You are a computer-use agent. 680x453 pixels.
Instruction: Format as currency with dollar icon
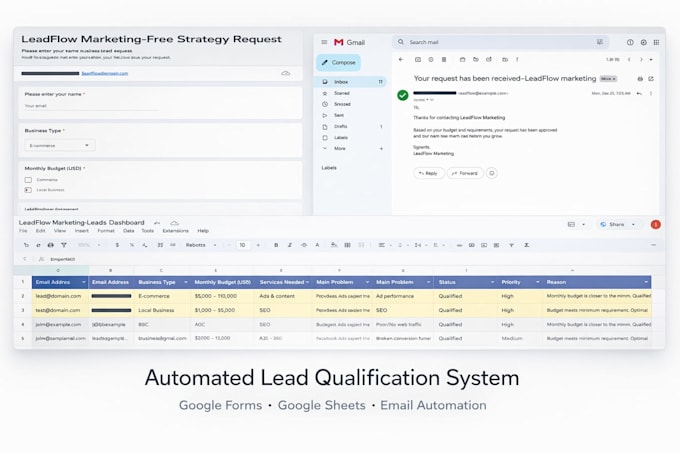pyautogui.click(x=117, y=245)
